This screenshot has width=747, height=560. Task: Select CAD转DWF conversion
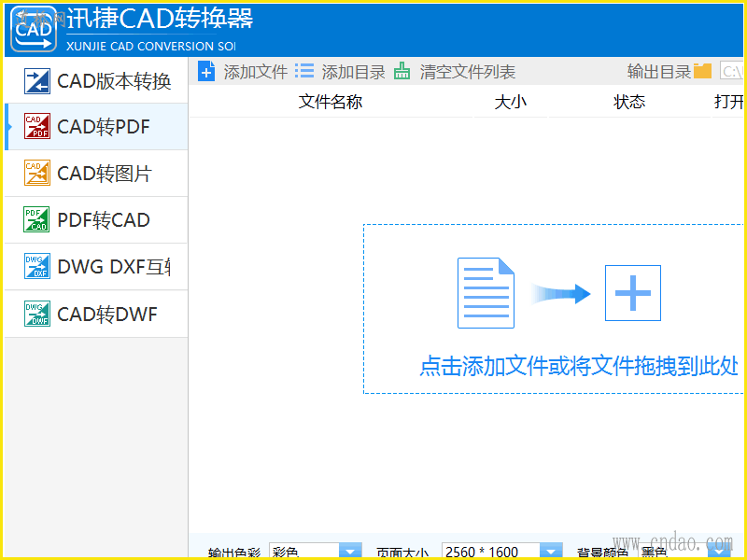point(96,315)
